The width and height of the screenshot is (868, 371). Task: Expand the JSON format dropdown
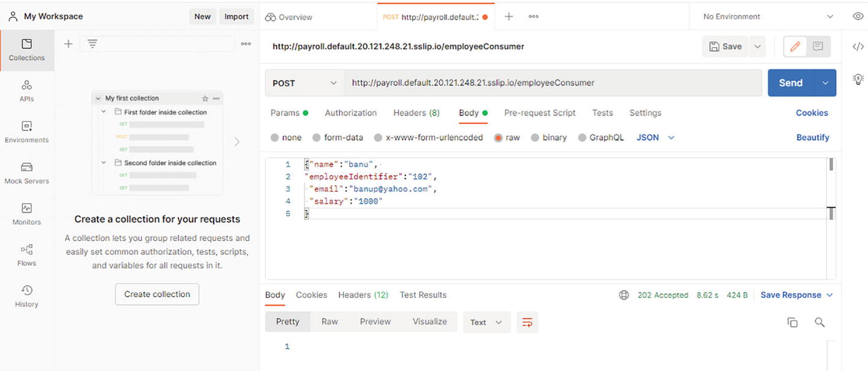655,138
